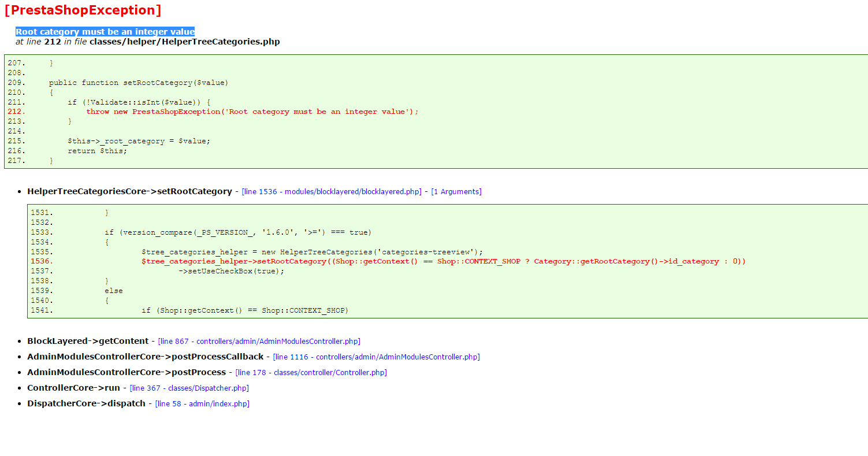Open the line 1116 AdminModulesController.php link
Screen dimensions: 868x456
coord(377,357)
